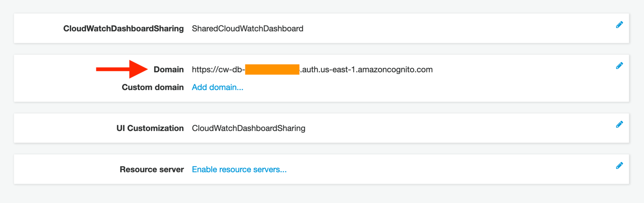Click the SharedCloudWatchDashboard value text
This screenshot has height=203, width=644.
click(x=247, y=29)
